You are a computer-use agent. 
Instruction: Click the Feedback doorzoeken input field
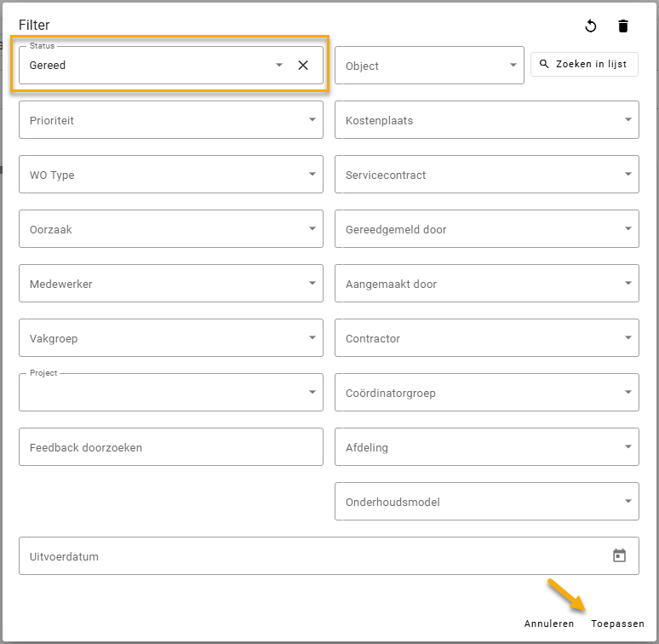click(x=170, y=447)
